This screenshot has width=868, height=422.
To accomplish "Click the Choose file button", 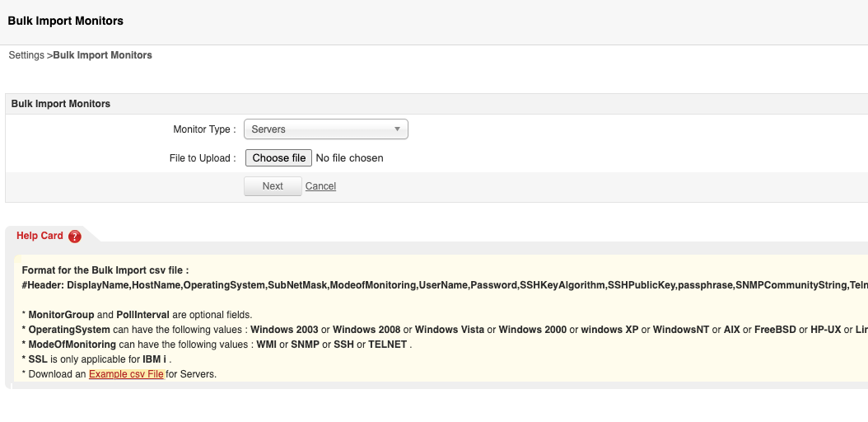I will click(x=278, y=157).
